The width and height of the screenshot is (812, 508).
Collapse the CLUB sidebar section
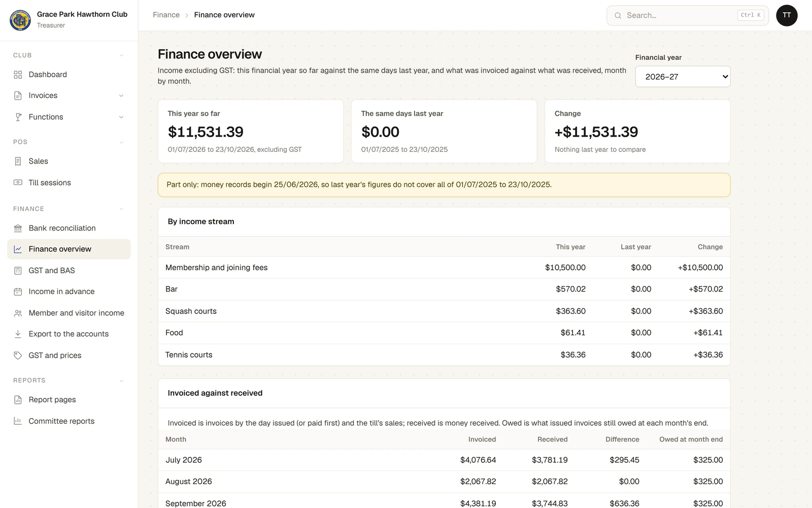tap(121, 55)
